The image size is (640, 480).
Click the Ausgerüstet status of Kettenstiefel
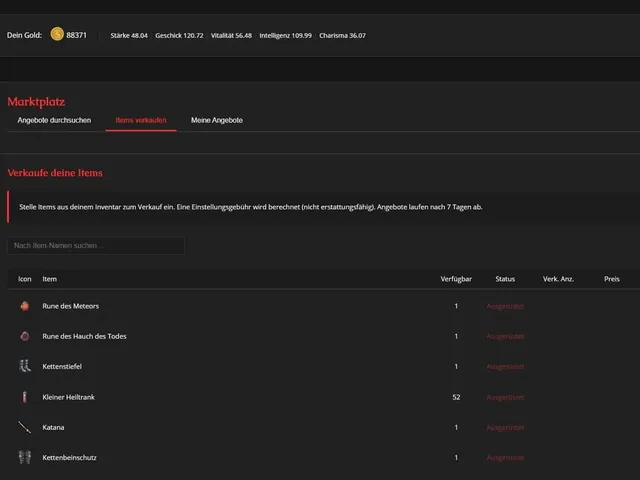pos(505,367)
